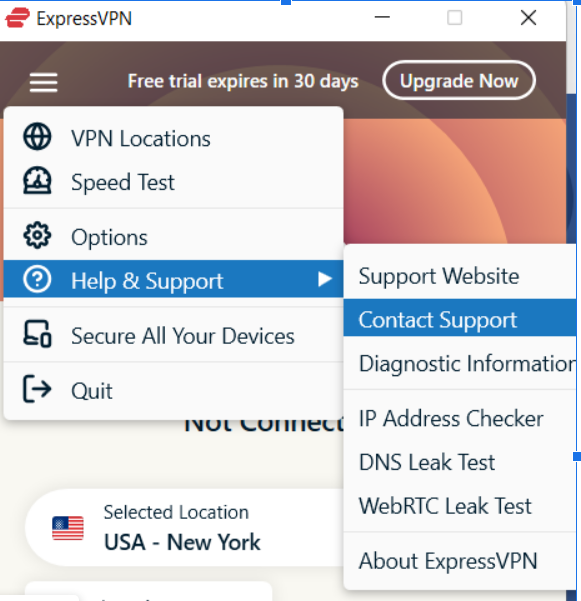The image size is (581, 601).
Task: Click the Speed Test gauge icon
Action: click(x=37, y=181)
